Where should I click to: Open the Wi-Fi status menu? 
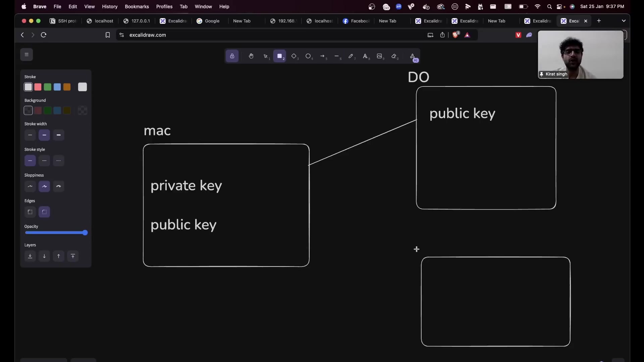tap(538, 6)
